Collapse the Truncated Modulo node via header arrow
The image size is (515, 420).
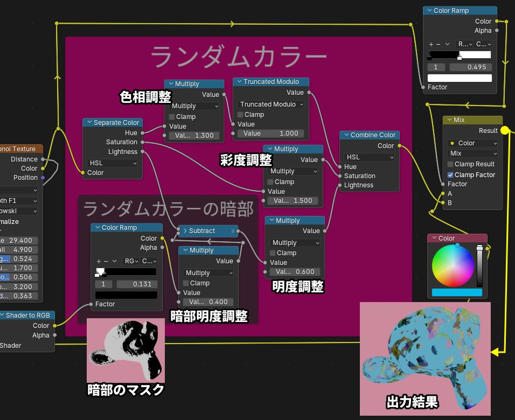point(239,82)
